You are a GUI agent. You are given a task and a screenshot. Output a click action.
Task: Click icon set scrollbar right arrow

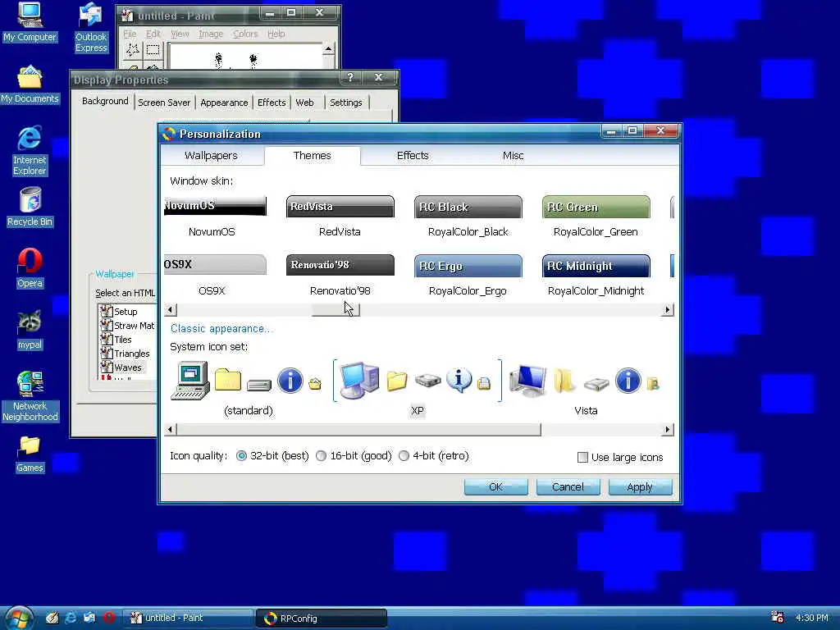[x=667, y=429]
